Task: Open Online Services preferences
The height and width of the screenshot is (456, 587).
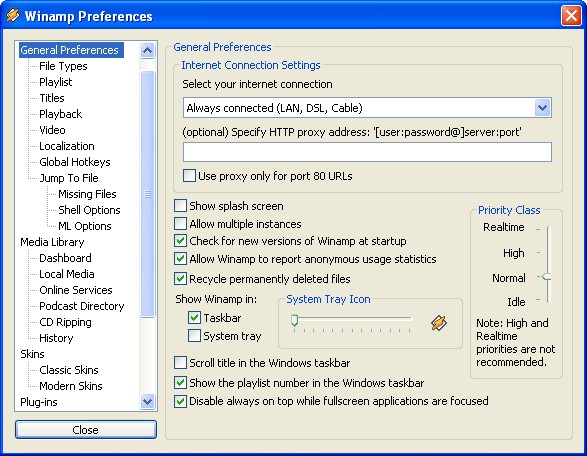Action: tap(76, 290)
